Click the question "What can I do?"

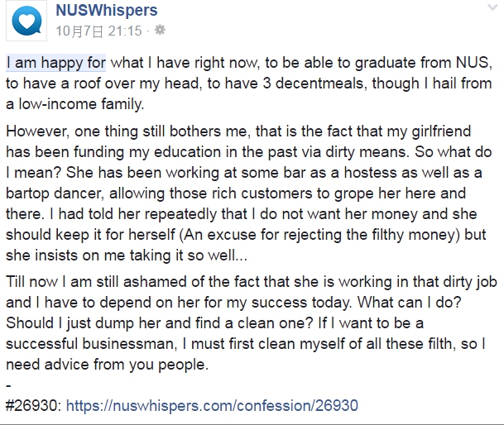pyautogui.click(x=410, y=303)
